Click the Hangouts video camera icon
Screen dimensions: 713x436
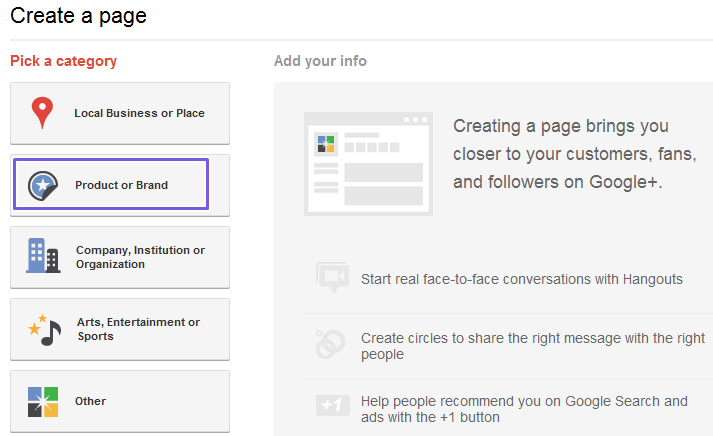coord(330,276)
